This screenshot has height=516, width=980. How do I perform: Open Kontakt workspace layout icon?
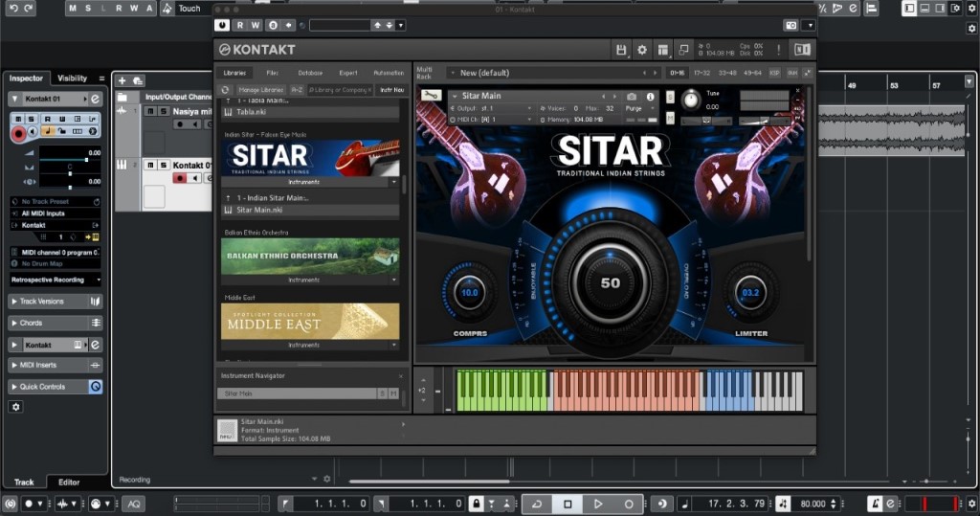[x=662, y=50]
